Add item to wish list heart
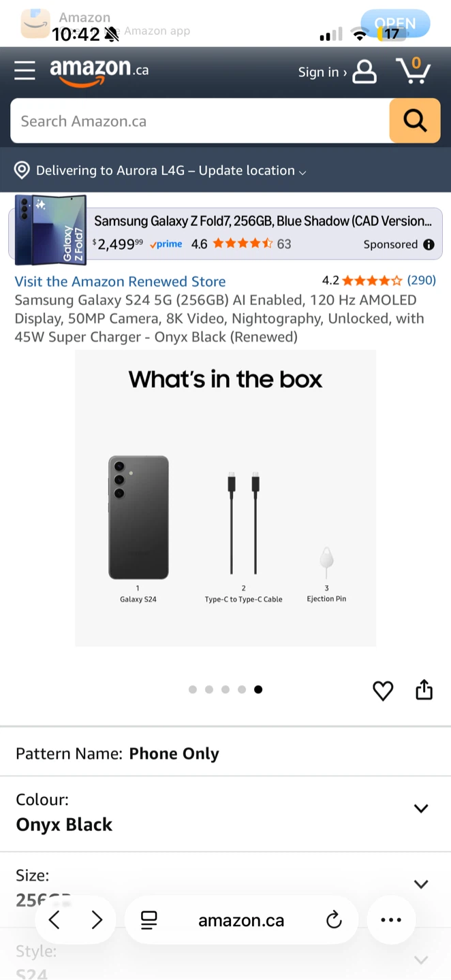Image resolution: width=451 pixels, height=980 pixels. click(x=383, y=691)
